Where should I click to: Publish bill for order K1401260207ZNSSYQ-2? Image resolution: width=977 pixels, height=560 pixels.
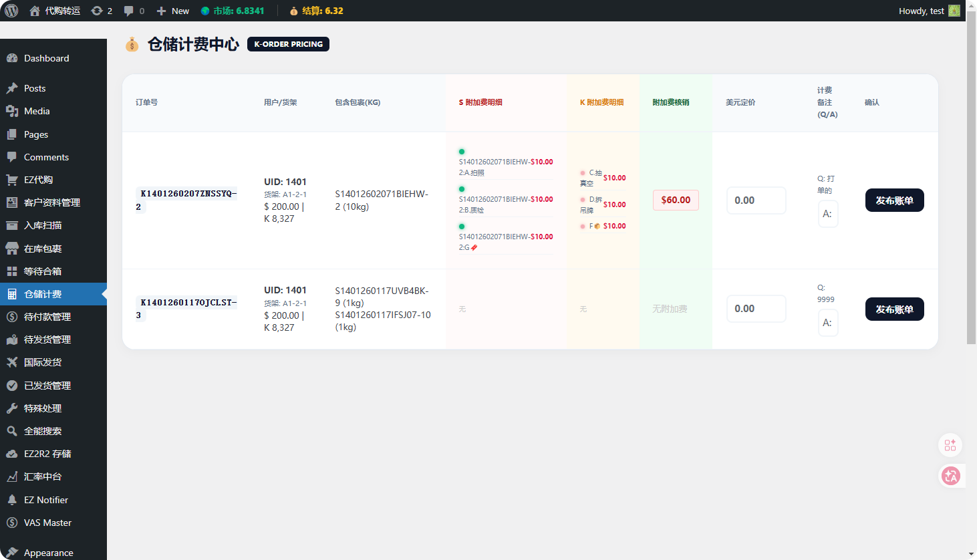point(894,200)
